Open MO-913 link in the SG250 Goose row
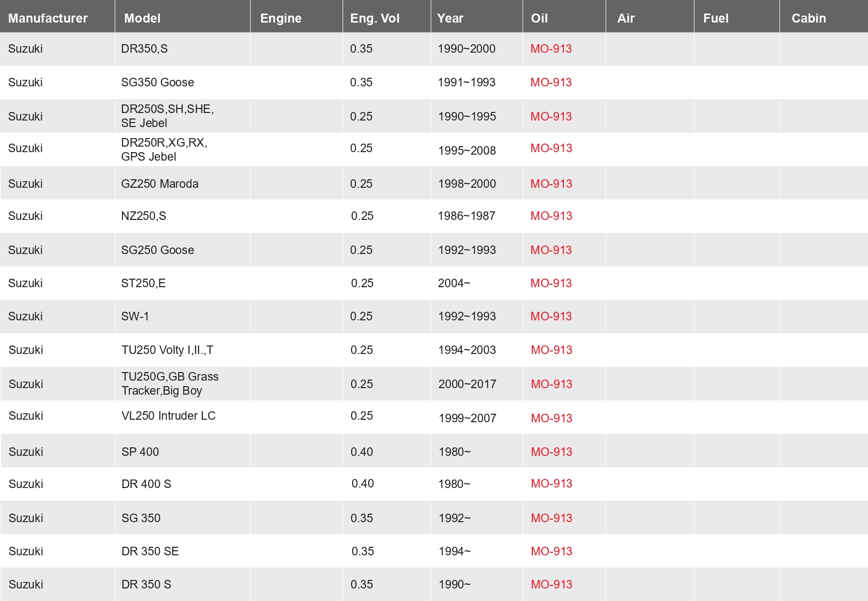Image resolution: width=868 pixels, height=601 pixels. [x=551, y=250]
